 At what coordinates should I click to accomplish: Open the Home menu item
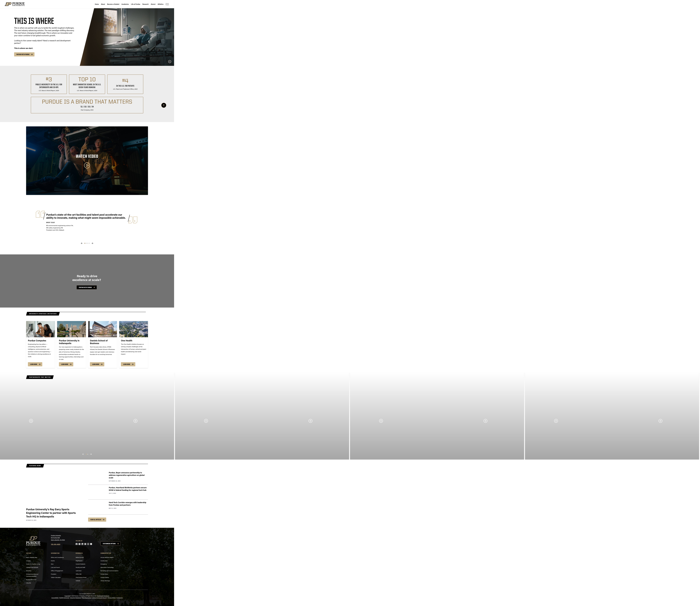97,4
